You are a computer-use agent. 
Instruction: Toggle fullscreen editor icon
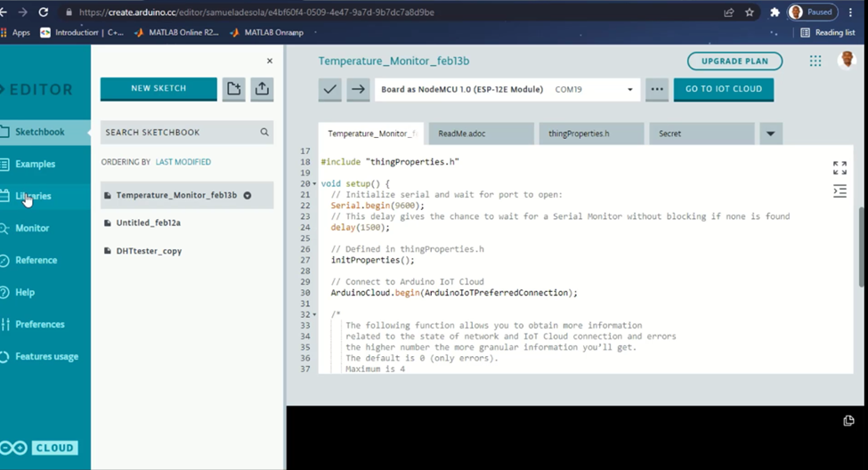tap(840, 167)
